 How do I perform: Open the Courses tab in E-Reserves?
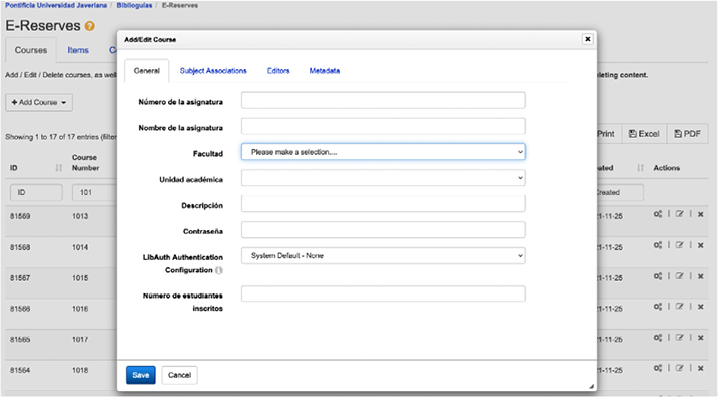(31, 50)
